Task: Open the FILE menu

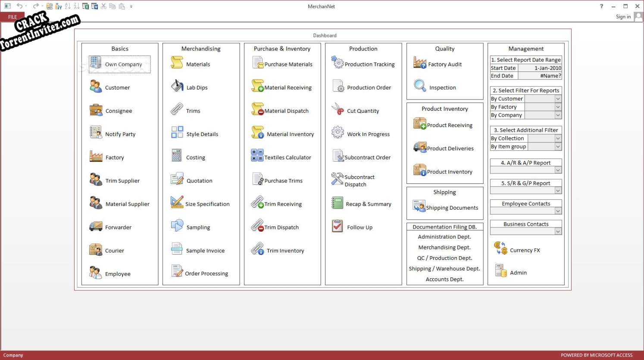Action: click(12, 17)
